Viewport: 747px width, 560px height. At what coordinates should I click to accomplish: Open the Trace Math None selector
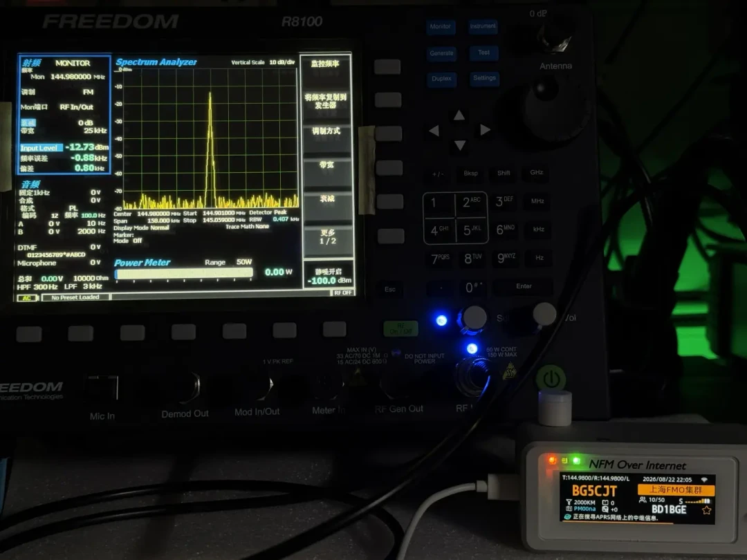[x=247, y=227]
